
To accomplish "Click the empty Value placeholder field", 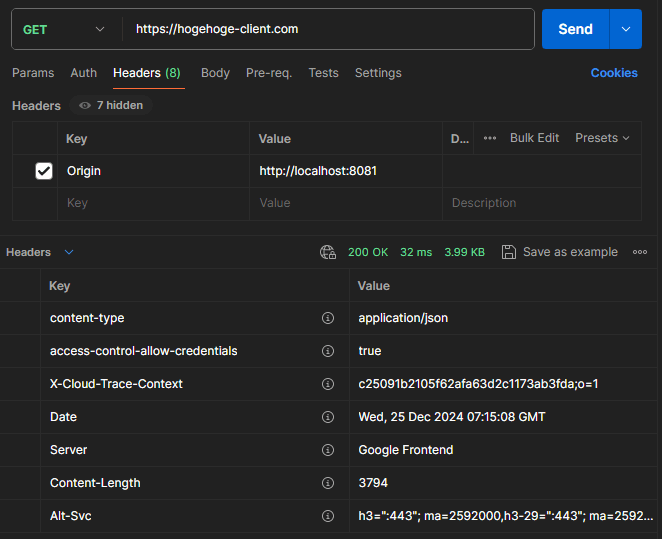I will 346,203.
